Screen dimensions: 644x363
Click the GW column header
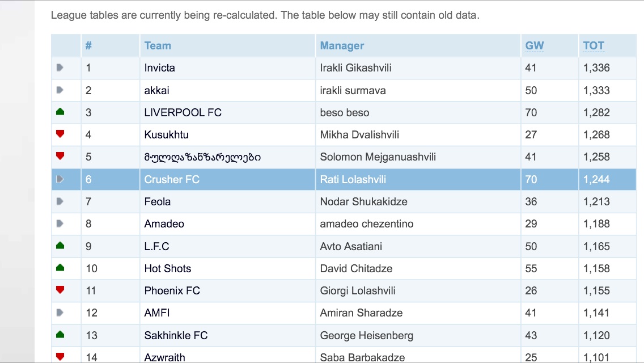534,46
